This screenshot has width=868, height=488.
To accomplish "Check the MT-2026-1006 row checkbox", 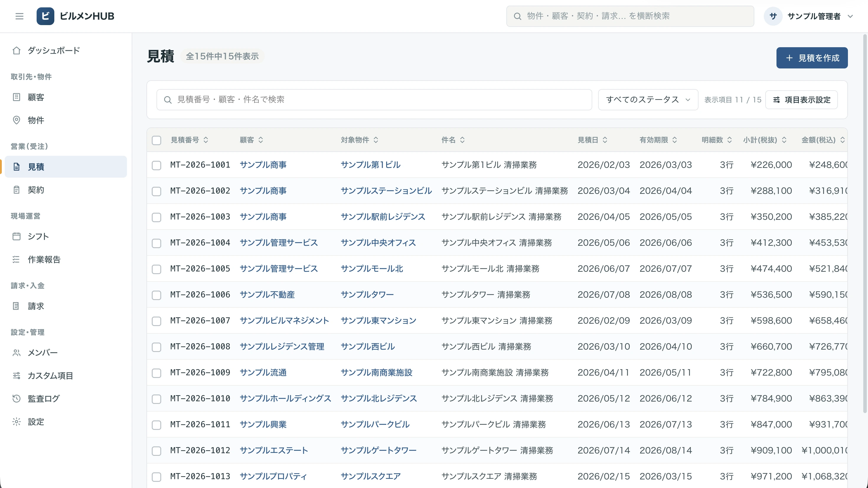I will tap(156, 295).
